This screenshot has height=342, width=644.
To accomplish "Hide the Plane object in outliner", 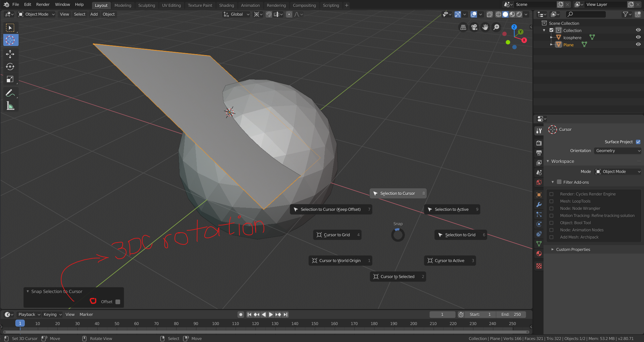I will point(638,44).
